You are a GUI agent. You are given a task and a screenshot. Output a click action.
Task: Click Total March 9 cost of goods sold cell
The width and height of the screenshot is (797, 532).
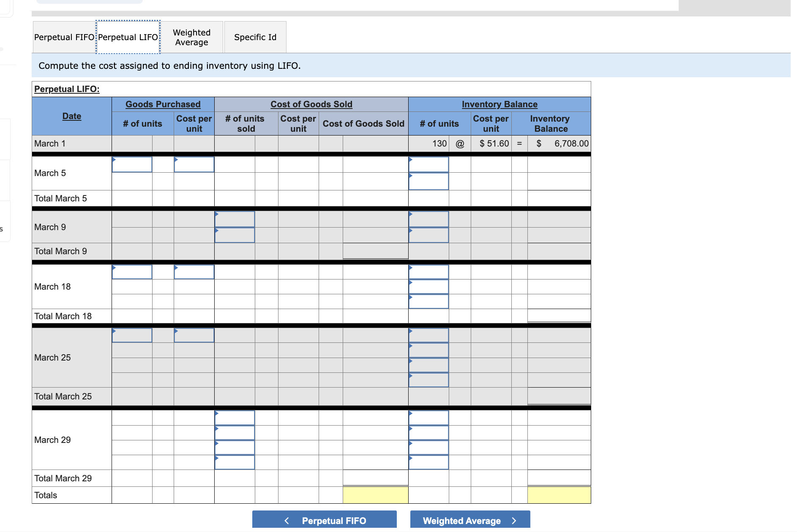click(375, 251)
